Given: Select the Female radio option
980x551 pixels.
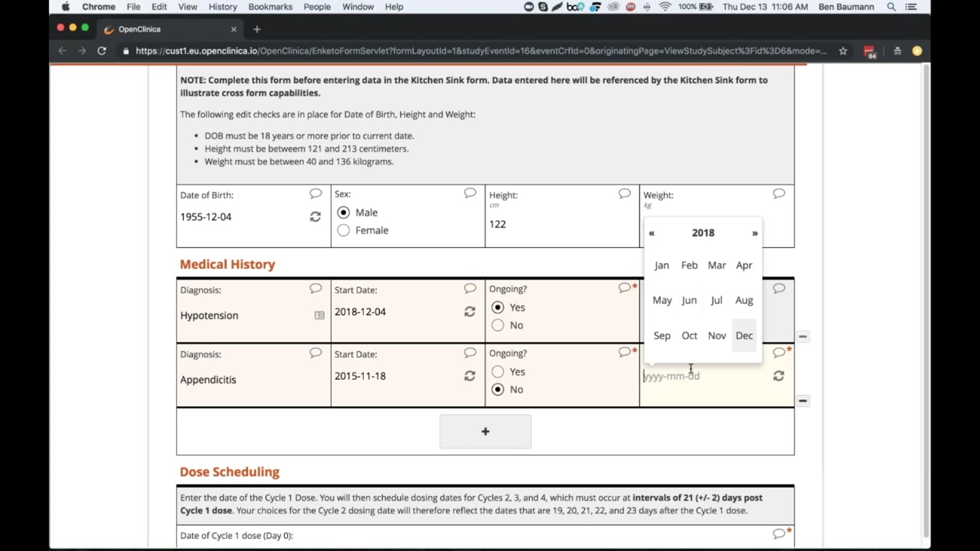Looking at the screenshot, I should 343,230.
